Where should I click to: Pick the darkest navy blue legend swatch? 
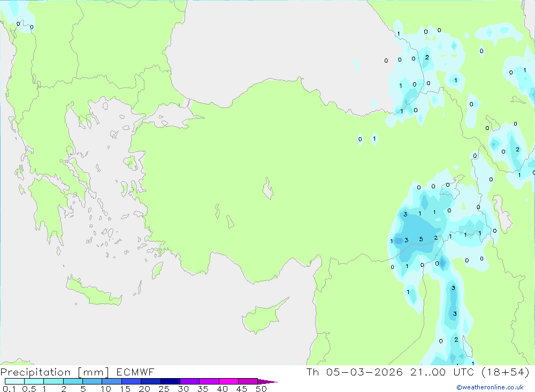[x=170, y=381]
